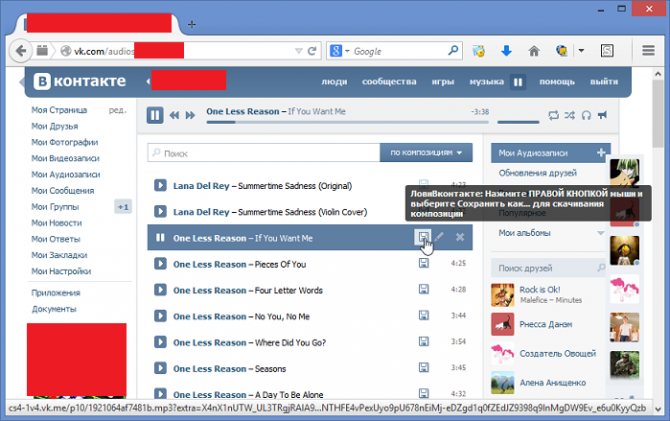Skip to next track in player
The height and width of the screenshot is (421, 670).
[x=190, y=115]
